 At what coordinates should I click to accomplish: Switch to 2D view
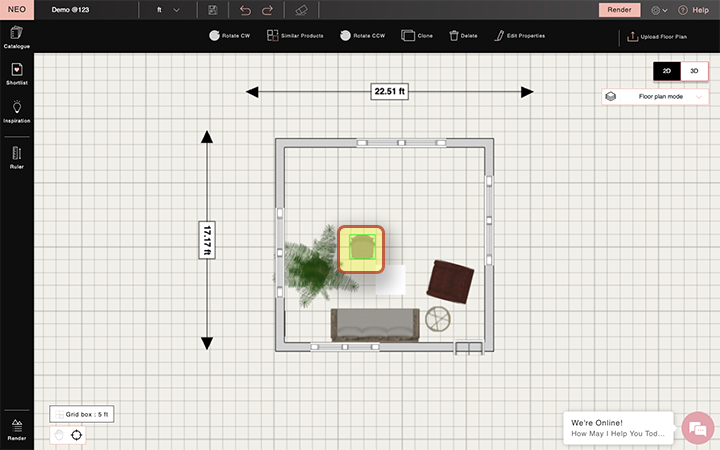(667, 71)
